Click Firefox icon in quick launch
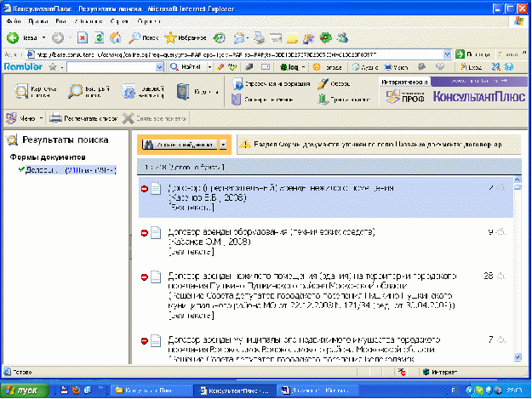 tap(76, 390)
